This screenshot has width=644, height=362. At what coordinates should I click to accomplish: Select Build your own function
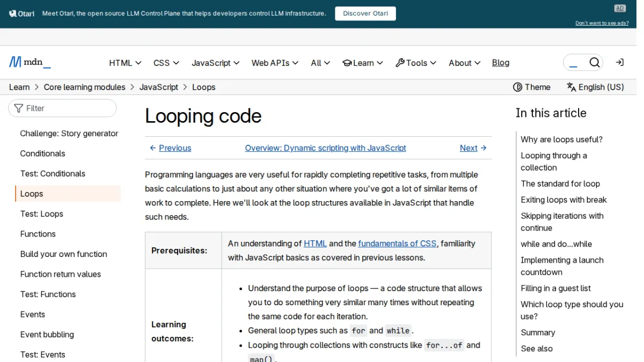pos(64,254)
